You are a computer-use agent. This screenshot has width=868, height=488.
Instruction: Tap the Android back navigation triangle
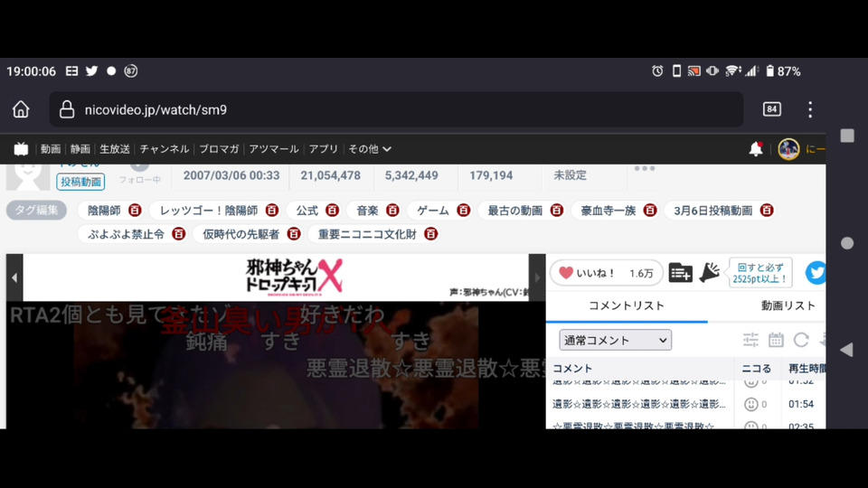point(846,350)
